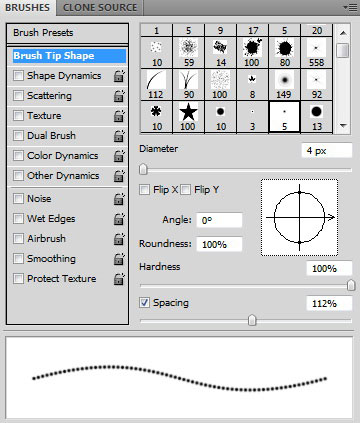Select the textured brush tip sized 14
The image size is (360, 423).
tap(220, 53)
